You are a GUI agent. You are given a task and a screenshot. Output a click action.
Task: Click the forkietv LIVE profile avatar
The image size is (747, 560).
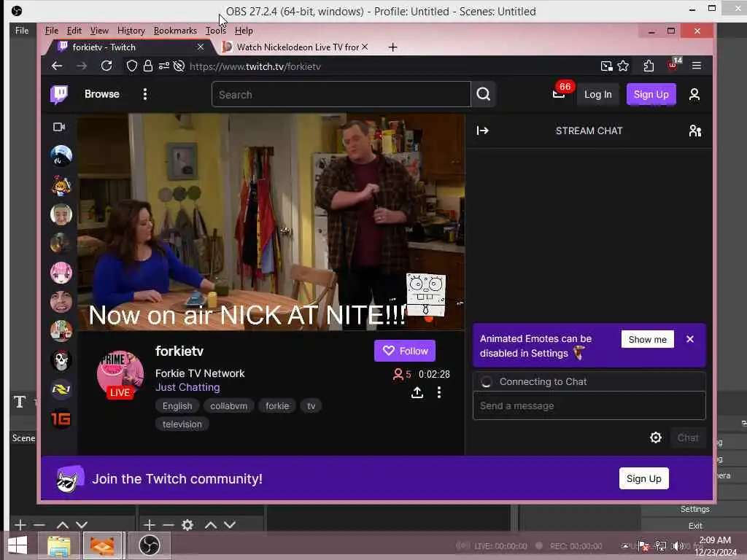tap(120, 375)
